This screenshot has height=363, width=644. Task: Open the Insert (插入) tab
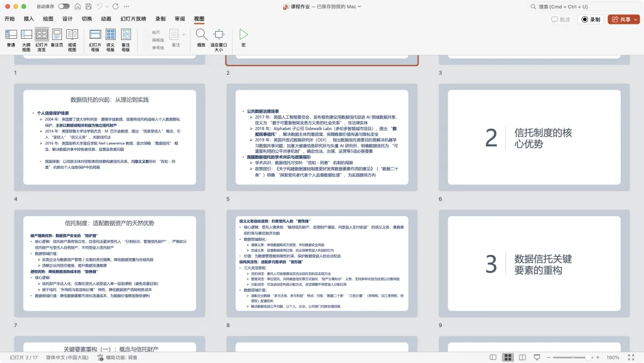tap(29, 19)
